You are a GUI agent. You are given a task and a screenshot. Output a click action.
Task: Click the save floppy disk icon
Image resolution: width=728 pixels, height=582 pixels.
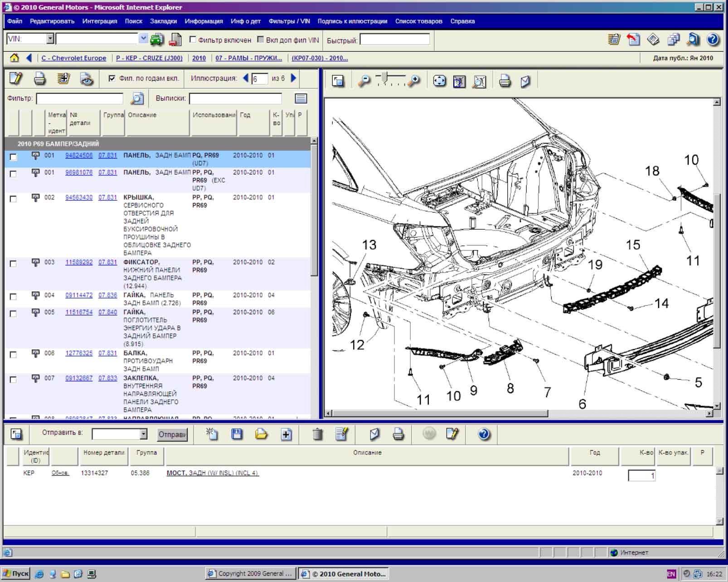[x=237, y=434]
